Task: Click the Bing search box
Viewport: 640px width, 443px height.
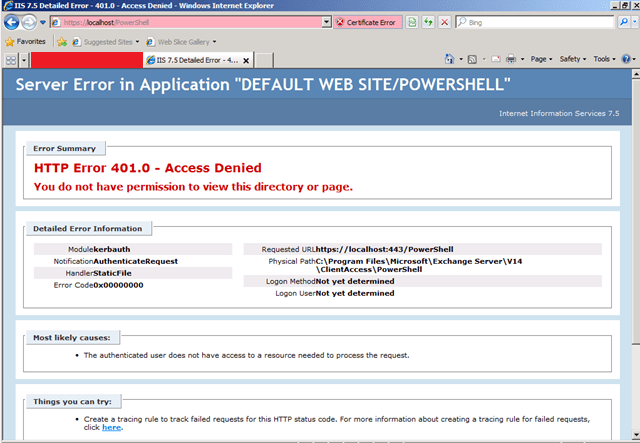Action: (534, 22)
